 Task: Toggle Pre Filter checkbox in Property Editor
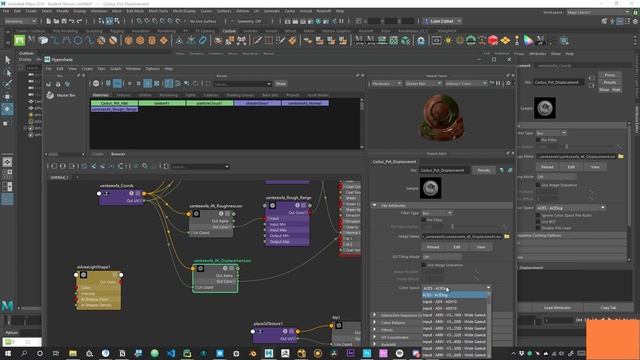[424, 220]
